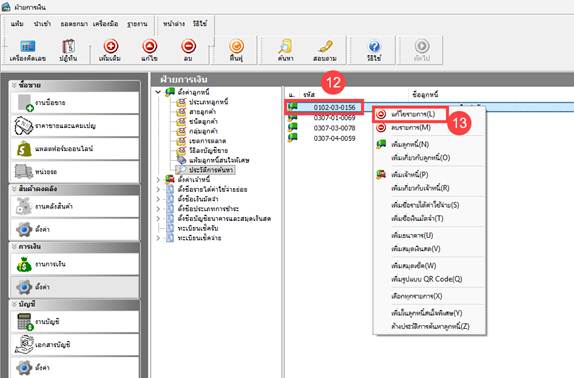Select ทะเบียนเช็ครับ in the tree
The width and height of the screenshot is (574, 378).
click(198, 228)
